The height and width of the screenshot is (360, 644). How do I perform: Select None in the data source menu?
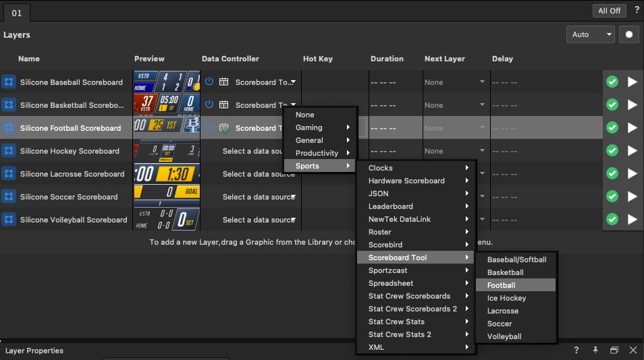(321, 115)
